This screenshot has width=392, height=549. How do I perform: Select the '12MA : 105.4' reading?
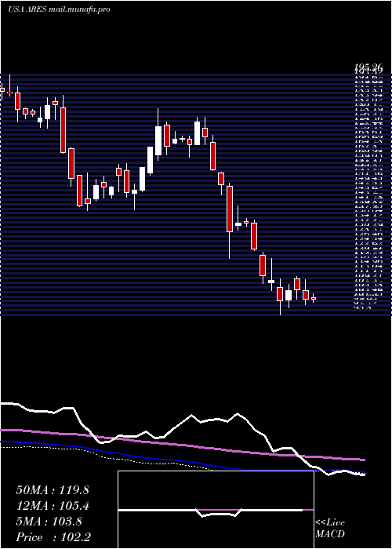tap(53, 506)
